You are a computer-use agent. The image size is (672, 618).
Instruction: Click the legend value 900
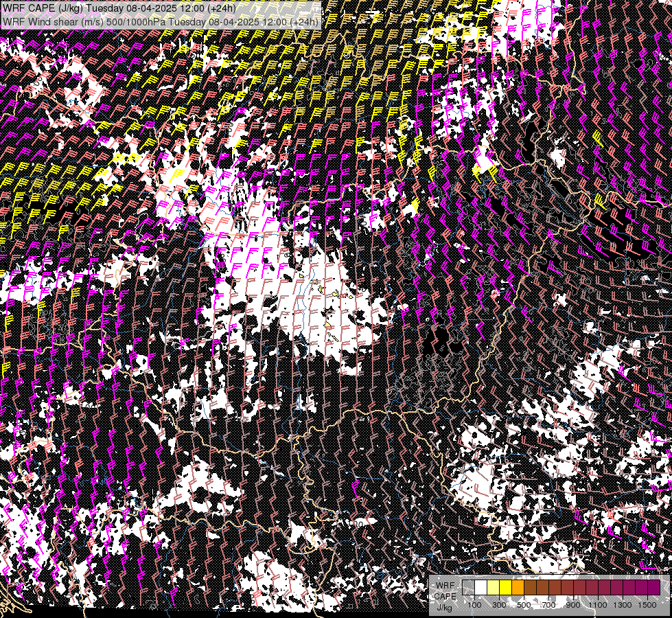573,605
